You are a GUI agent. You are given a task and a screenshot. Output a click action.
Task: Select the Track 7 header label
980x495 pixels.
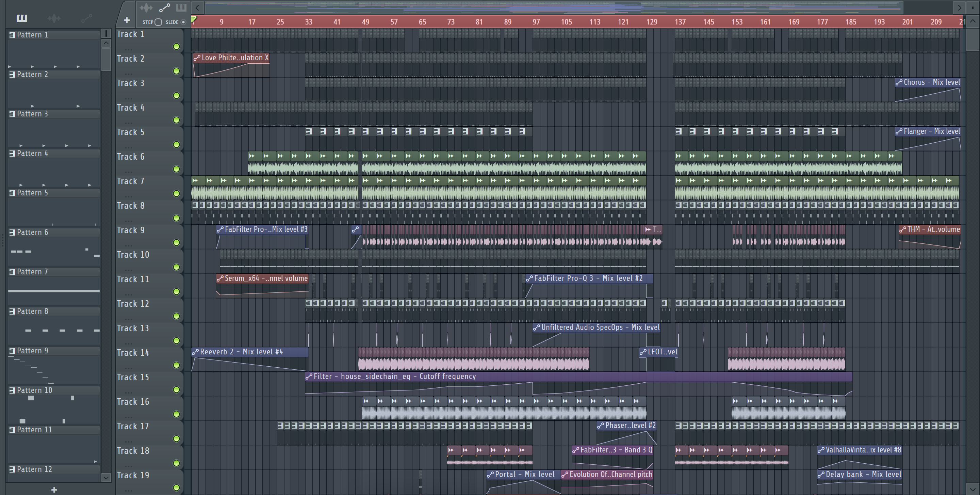coord(130,181)
